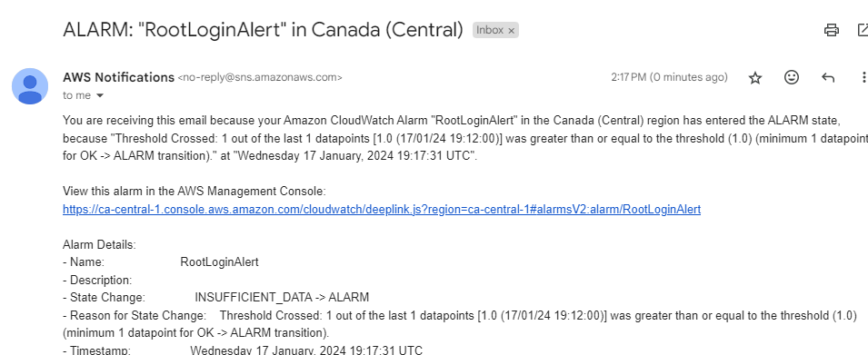The width and height of the screenshot is (868, 355).
Task: Open the ca-central-1 CloudWatch deeplink URL
Action: (x=382, y=210)
